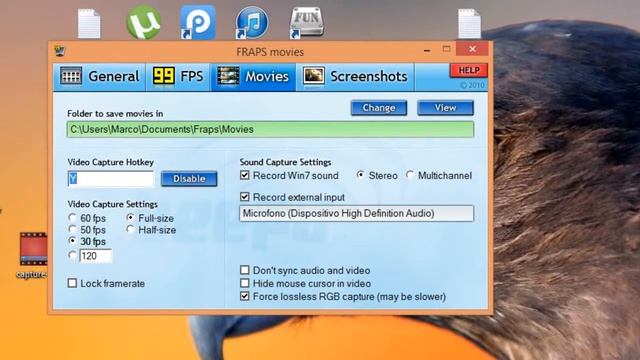The height and width of the screenshot is (360, 640).
Task: Click the General tab grid icon
Action: coord(71,76)
